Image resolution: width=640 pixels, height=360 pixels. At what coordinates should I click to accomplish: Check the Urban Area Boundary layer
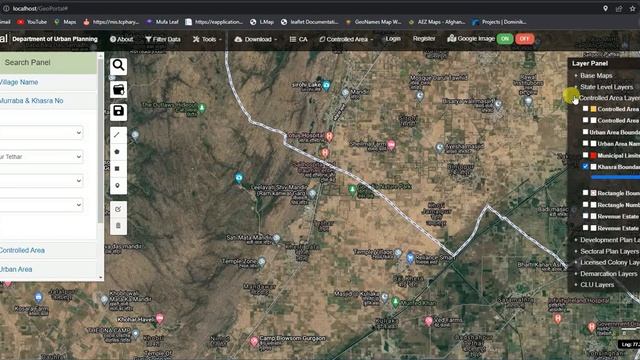[x=585, y=131]
